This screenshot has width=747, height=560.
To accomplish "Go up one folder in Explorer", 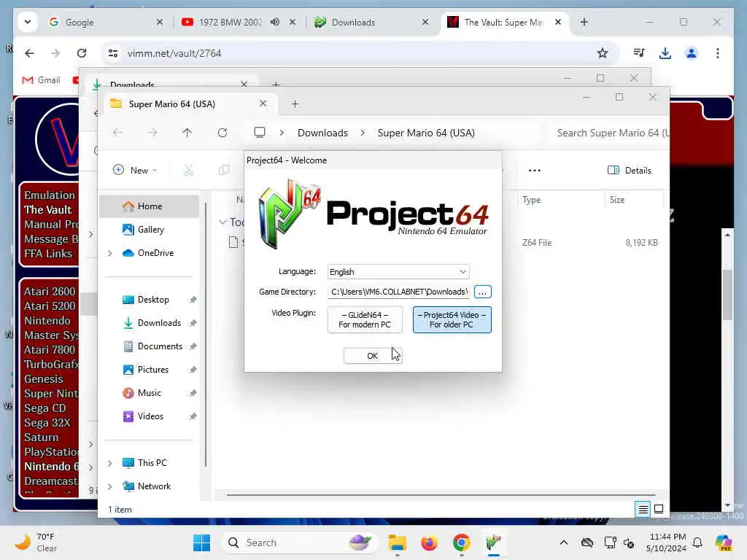I will pyautogui.click(x=187, y=133).
